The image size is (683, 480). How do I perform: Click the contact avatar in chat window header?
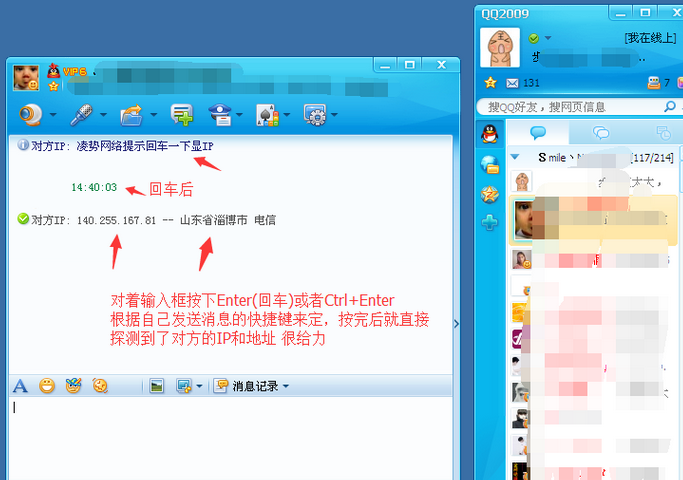pyautogui.click(x=26, y=78)
